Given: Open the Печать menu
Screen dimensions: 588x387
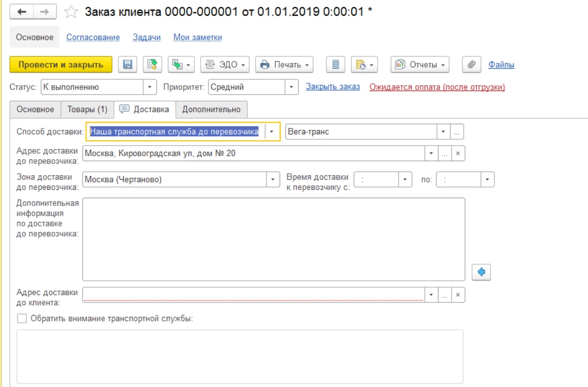Looking at the screenshot, I should tap(285, 64).
